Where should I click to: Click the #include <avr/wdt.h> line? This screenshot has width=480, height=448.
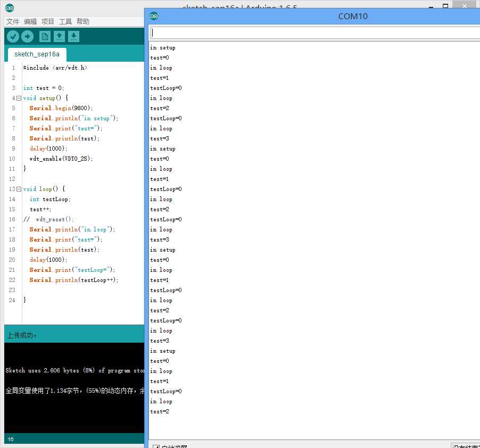(x=55, y=68)
